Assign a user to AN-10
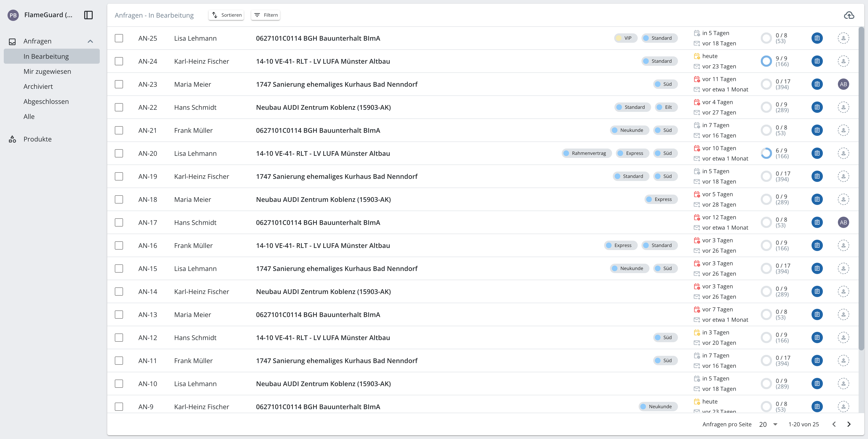The image size is (868, 439). point(843,384)
